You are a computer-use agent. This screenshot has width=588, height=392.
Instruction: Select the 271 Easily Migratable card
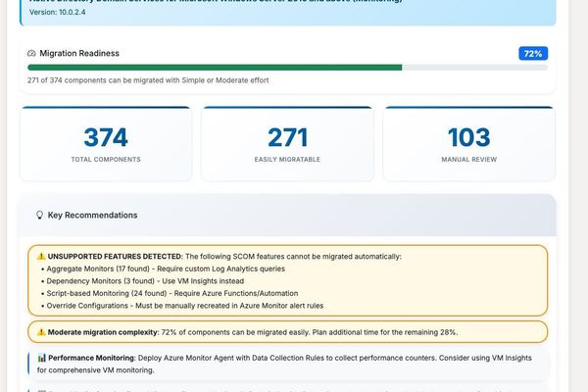click(x=287, y=144)
